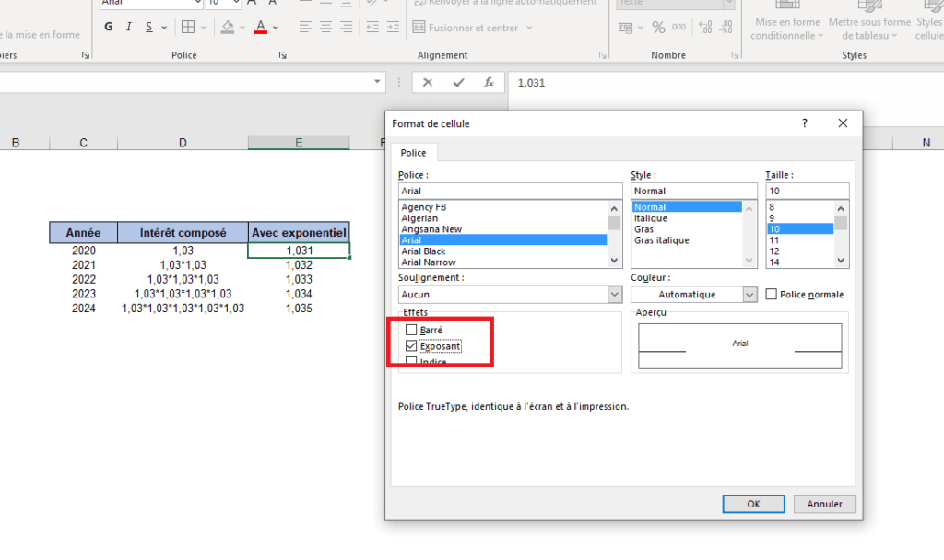Confirm the dialog with OK
This screenshot has height=560, width=944.
point(754,504)
